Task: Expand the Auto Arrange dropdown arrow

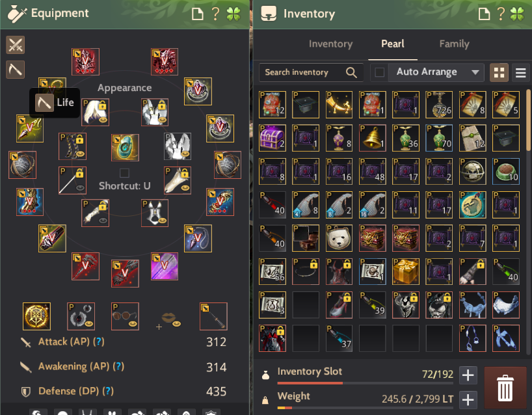Action: click(x=475, y=72)
